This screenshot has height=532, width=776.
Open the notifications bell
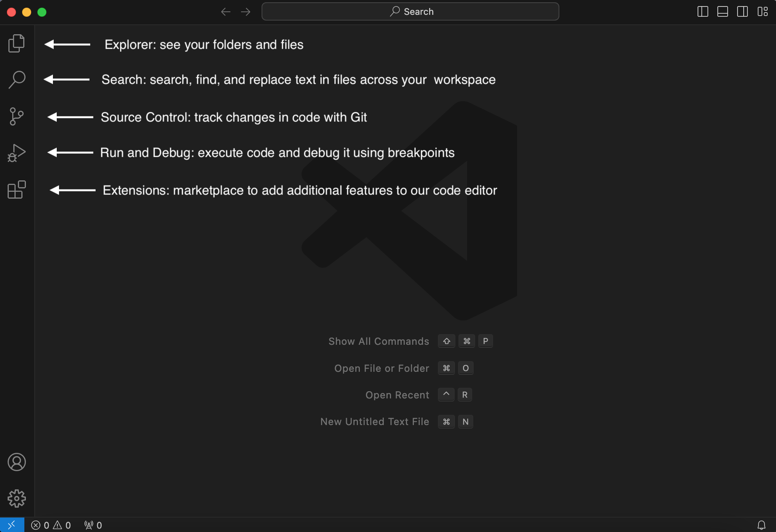tap(761, 525)
